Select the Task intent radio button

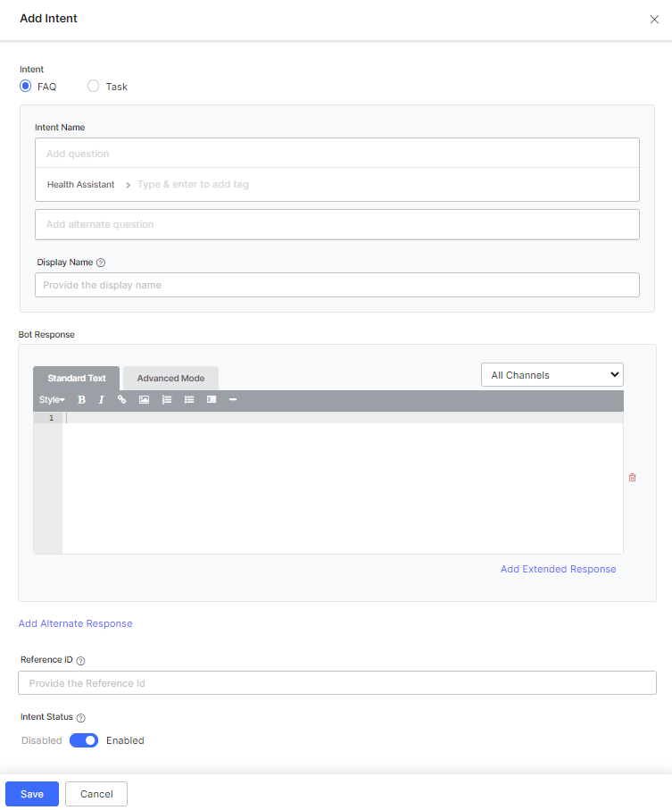94,87
